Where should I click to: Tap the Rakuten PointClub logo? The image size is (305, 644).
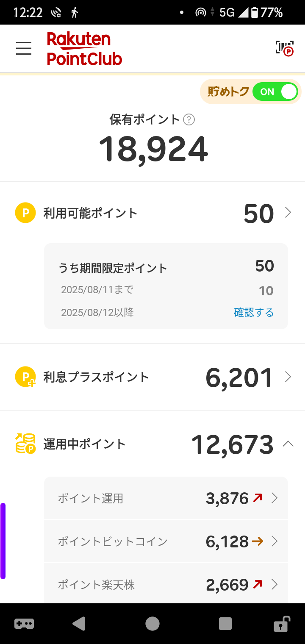click(x=84, y=49)
